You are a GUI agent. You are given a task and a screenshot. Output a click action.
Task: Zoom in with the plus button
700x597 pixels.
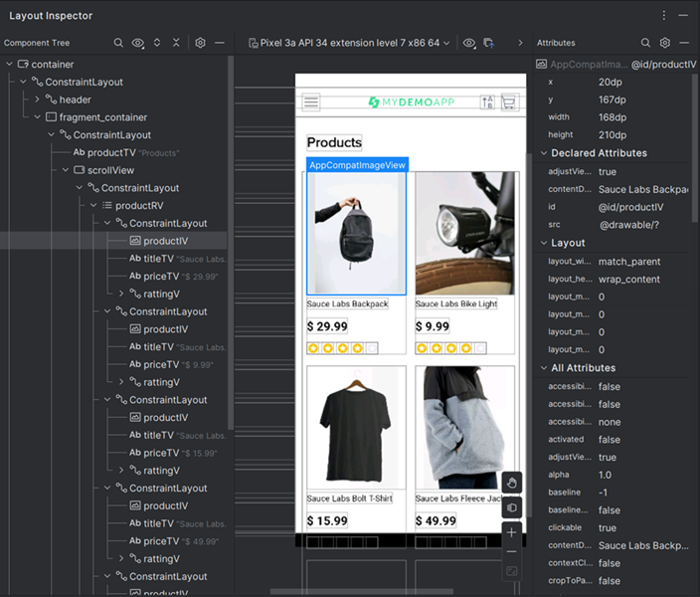tap(511, 532)
